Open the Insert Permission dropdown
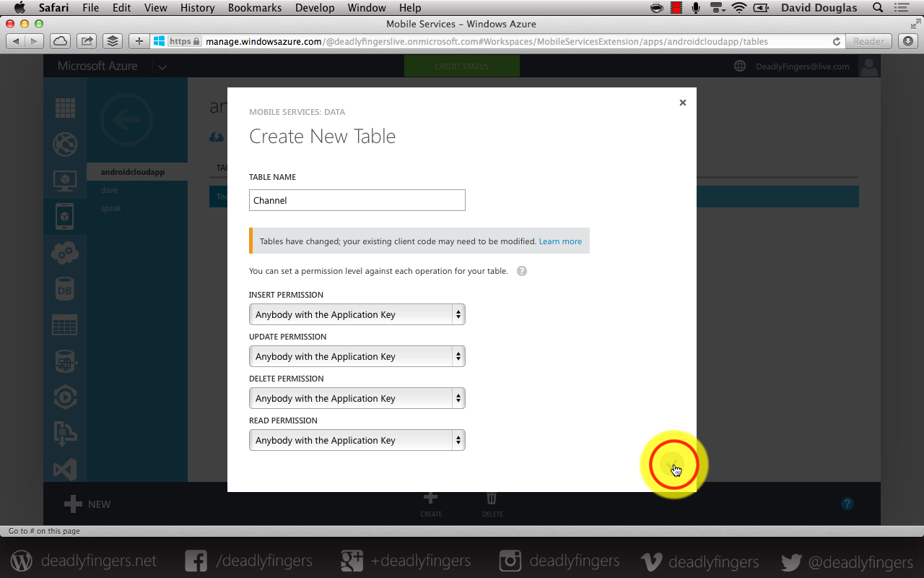The image size is (924, 578). (357, 314)
